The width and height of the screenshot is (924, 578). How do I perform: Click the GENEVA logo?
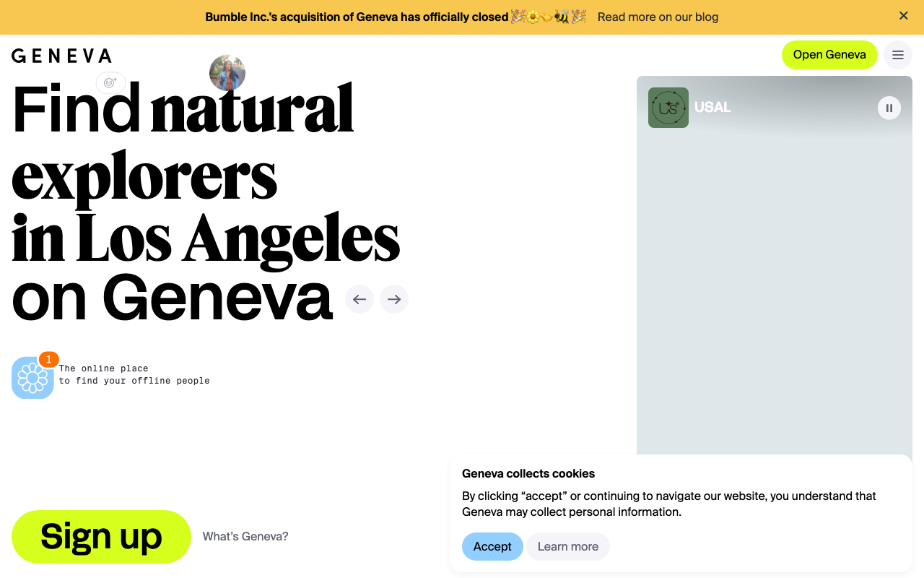click(61, 56)
